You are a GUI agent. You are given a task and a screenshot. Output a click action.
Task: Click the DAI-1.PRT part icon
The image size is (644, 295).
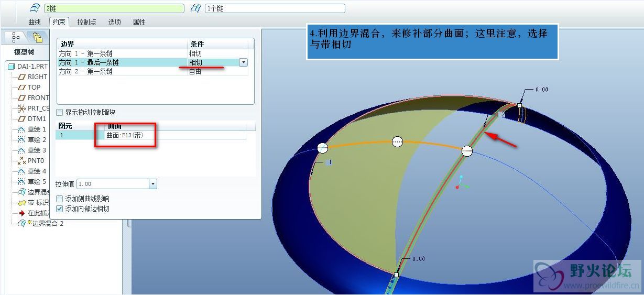[x=12, y=67]
